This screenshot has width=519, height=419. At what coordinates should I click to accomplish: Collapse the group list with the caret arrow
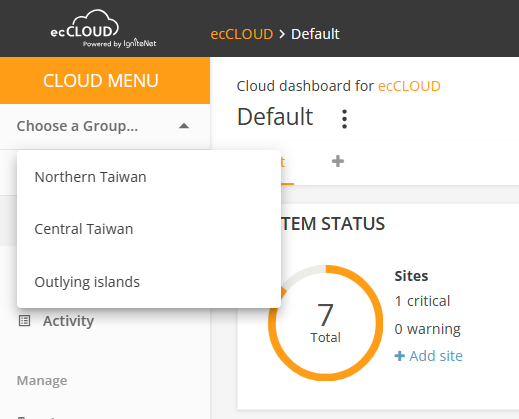[184, 126]
